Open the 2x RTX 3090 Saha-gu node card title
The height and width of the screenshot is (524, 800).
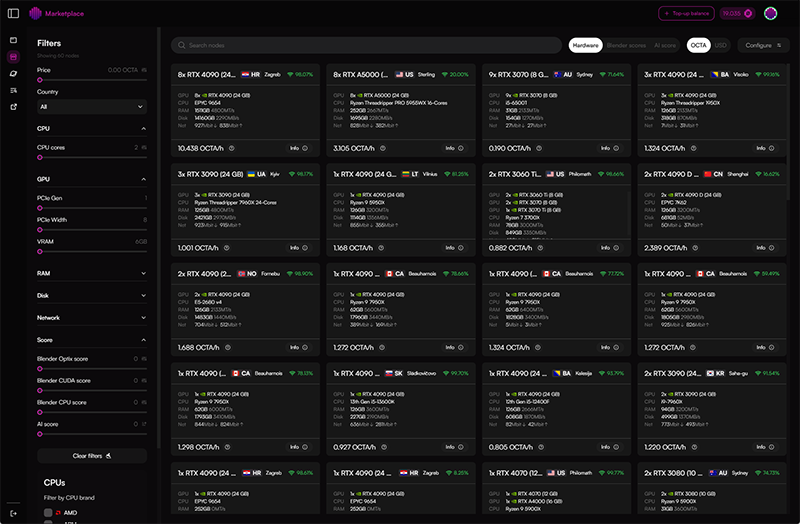pyautogui.click(x=672, y=373)
